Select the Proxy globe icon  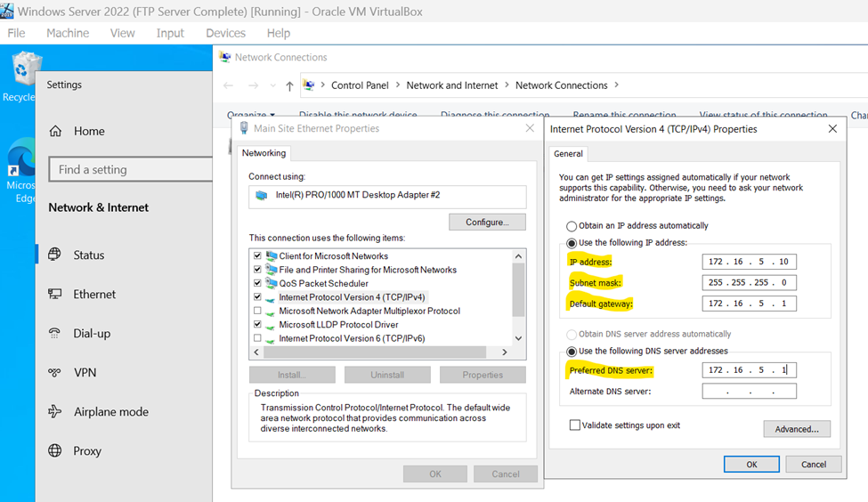pos(54,450)
